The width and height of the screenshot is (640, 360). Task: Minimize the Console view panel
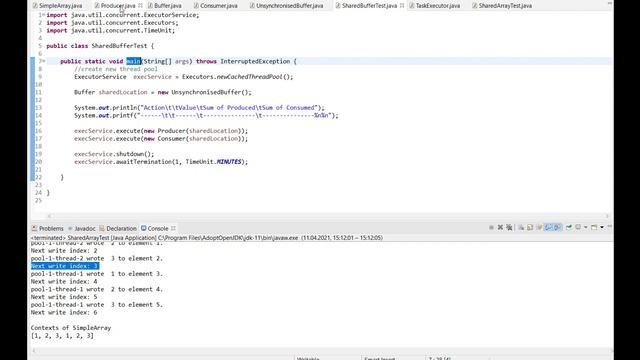click(x=610, y=226)
